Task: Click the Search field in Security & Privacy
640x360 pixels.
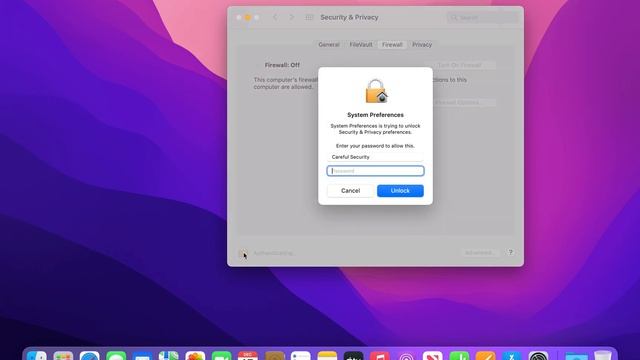Action: [482, 18]
